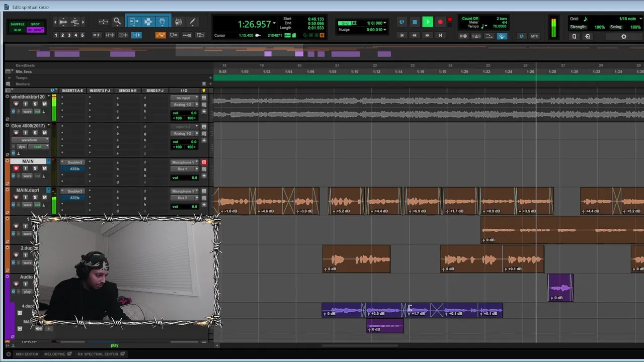The image size is (644, 362).
Task: Open Glox track waveform view dropdown
Action: [29, 140]
